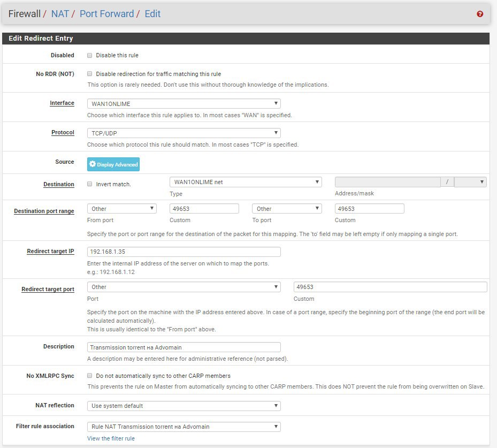Click the Redirect target IP label
This screenshot has height=448, width=497.
tap(50, 251)
